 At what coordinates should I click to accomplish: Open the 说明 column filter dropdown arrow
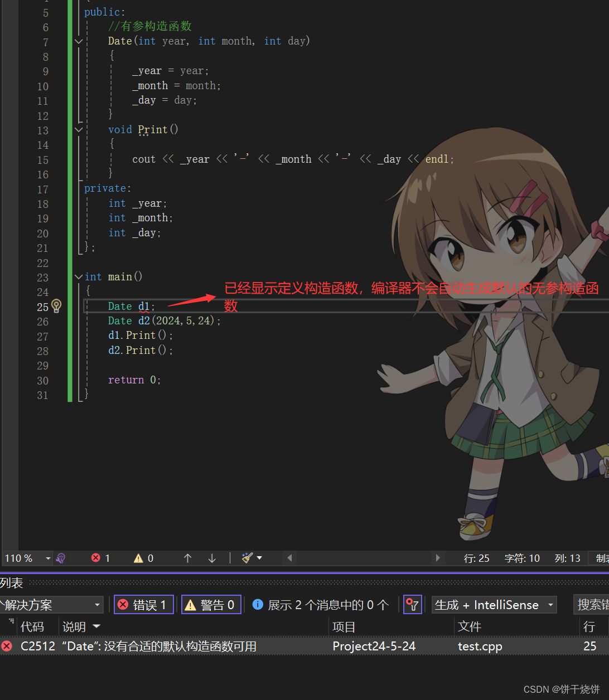click(x=96, y=627)
